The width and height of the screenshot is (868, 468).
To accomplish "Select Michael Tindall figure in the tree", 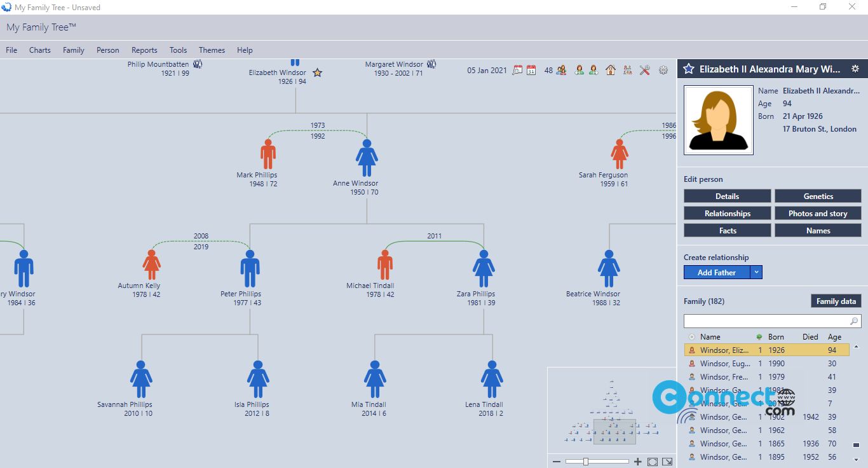I will 384,265.
